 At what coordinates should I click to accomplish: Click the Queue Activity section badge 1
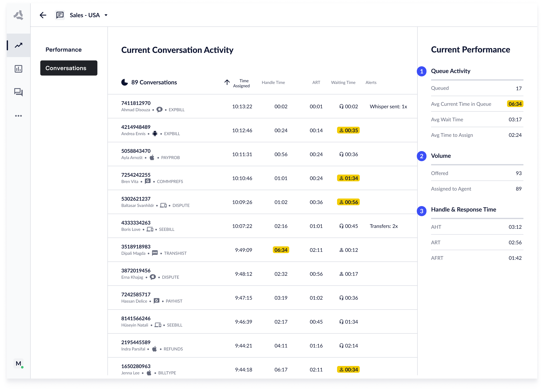(x=421, y=72)
